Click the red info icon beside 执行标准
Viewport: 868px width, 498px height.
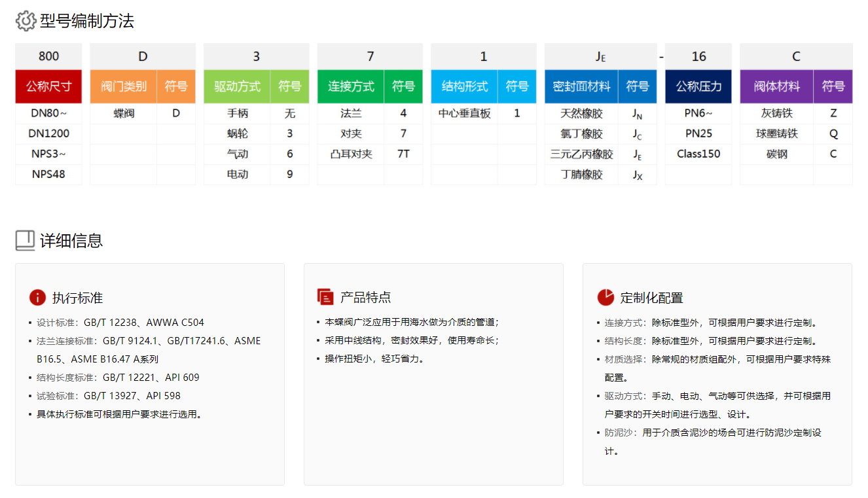pos(37,297)
